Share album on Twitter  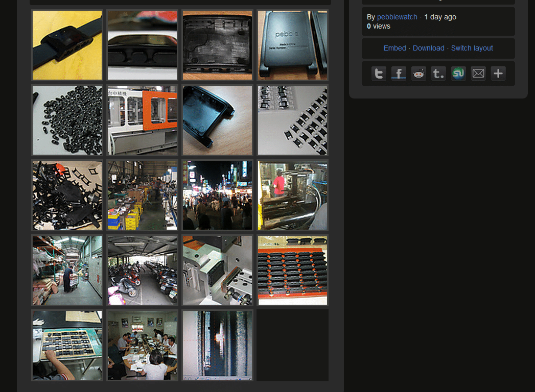tap(379, 73)
